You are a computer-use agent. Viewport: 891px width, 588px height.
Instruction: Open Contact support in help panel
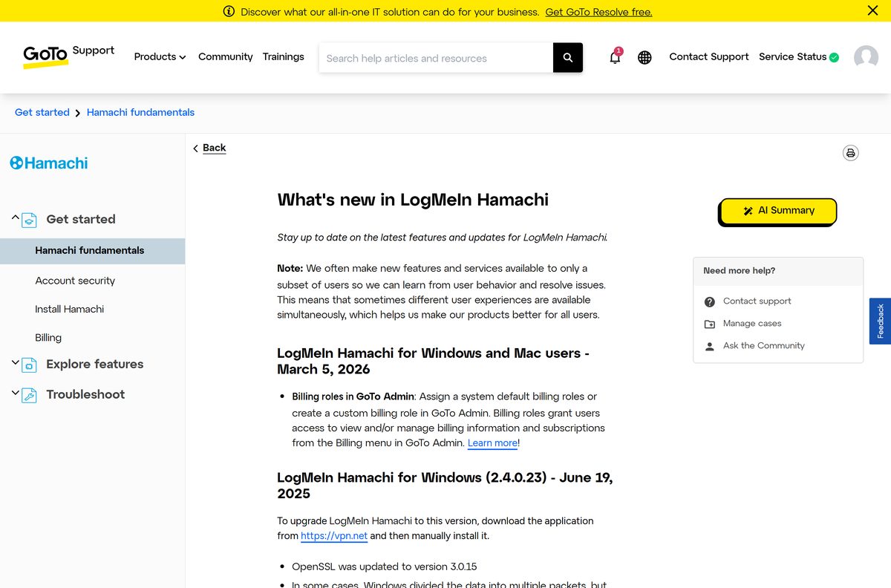(757, 301)
